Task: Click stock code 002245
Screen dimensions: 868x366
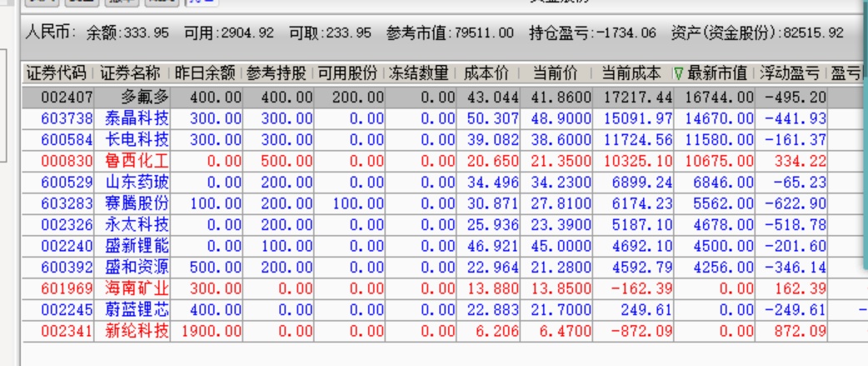Action: pos(67,309)
